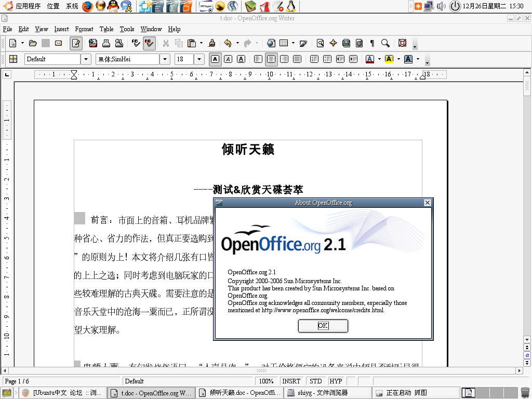532x399 pixels.
Task: Open the Font Name dropdown list
Action: (x=165, y=59)
